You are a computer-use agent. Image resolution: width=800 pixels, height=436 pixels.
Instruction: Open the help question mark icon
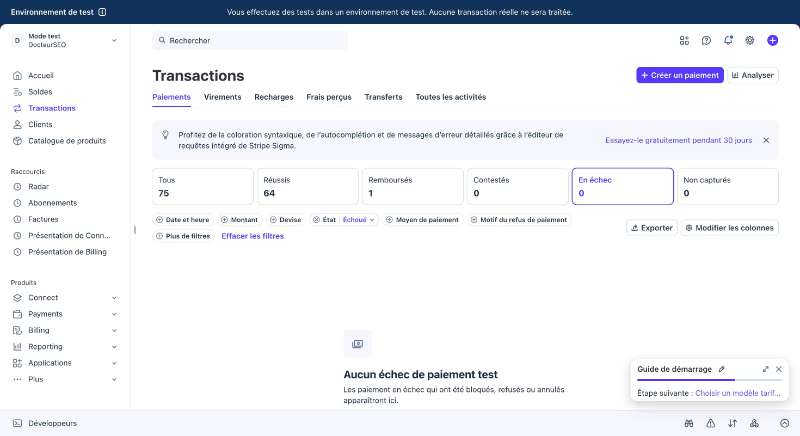[x=706, y=40]
